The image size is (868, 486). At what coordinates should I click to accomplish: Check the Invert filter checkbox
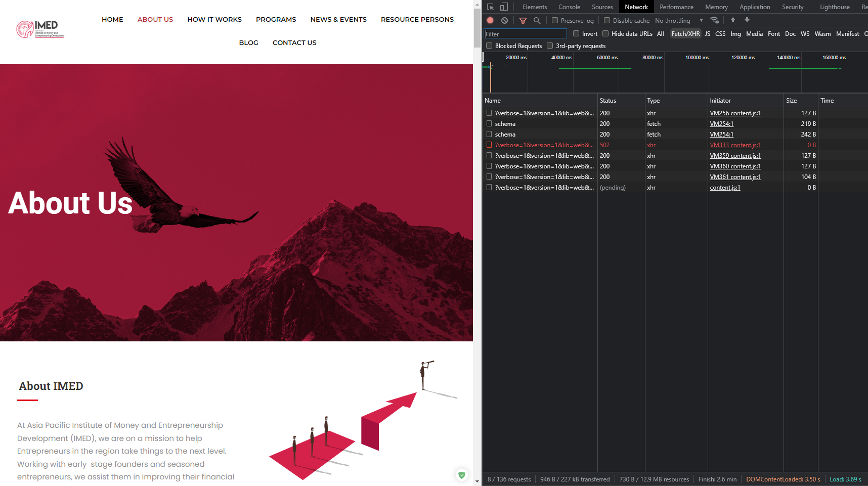576,34
